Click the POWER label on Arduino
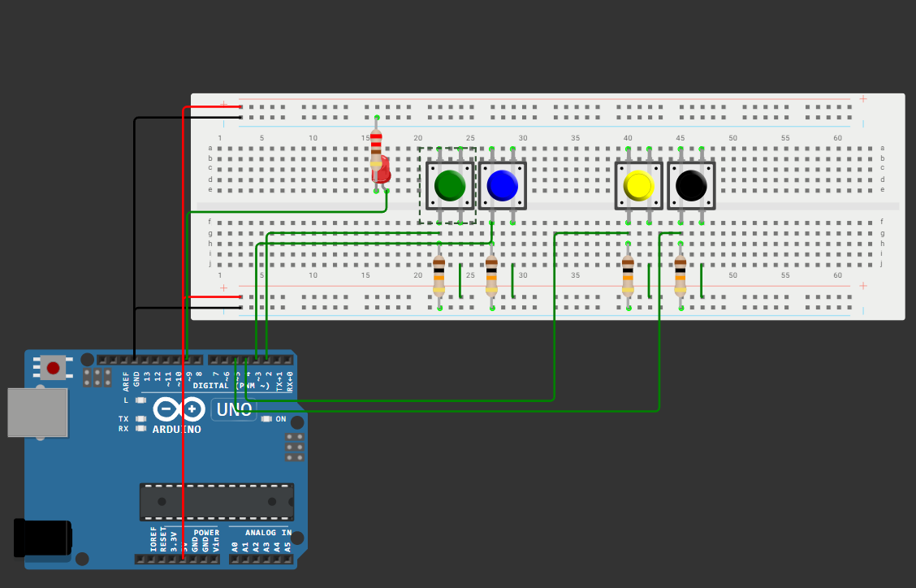The image size is (916, 588). coord(206,533)
